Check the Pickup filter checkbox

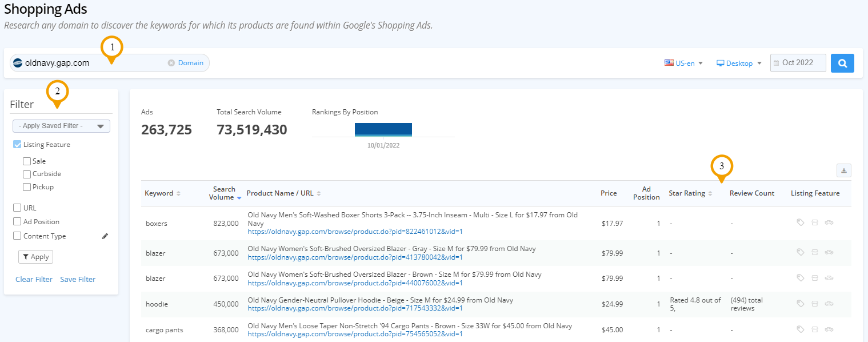[27, 187]
